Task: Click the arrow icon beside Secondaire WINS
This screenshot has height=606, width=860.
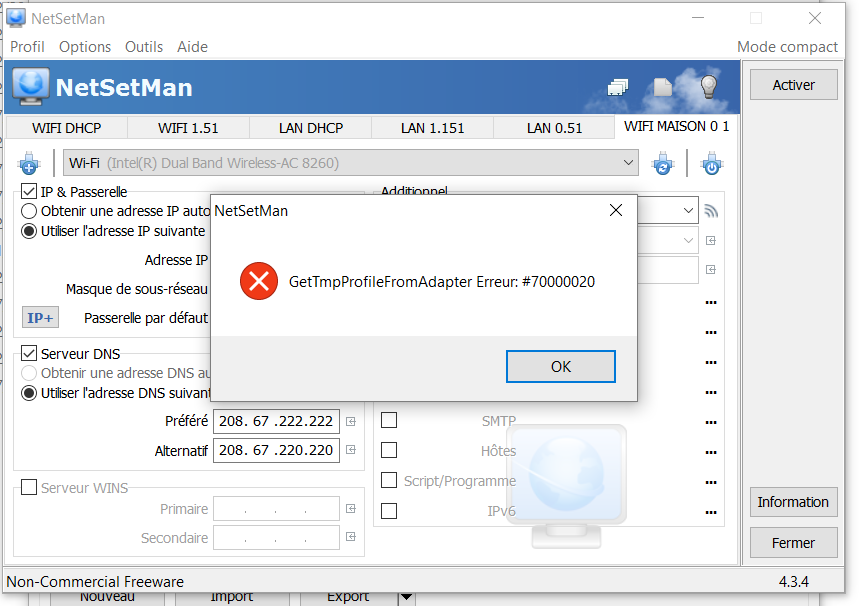Action: [x=351, y=536]
